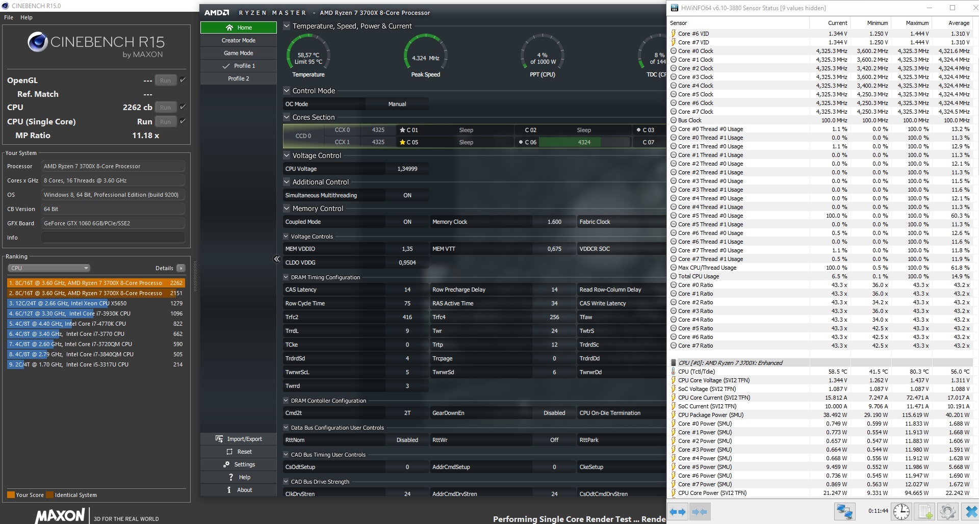
Task: Click the Info input field in Cinebench
Action: point(113,238)
